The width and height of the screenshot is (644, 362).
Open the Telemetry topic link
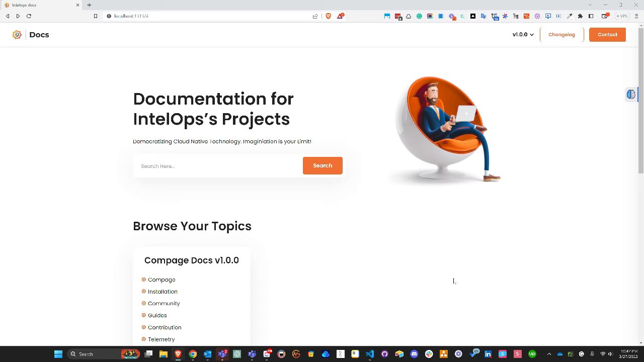pos(162,339)
